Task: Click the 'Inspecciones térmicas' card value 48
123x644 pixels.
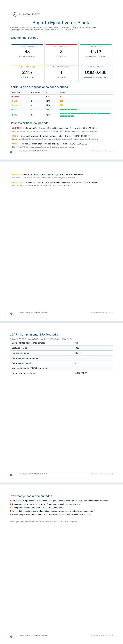Action: [27, 52]
